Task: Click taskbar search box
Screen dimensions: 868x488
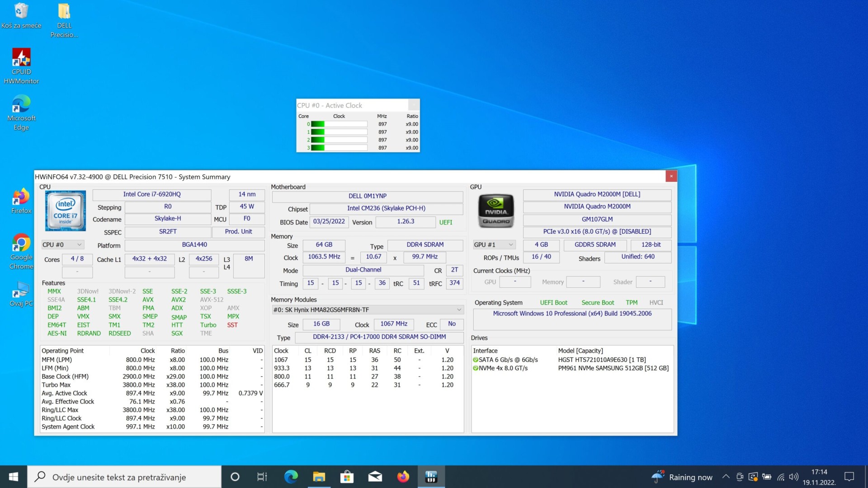Action: 124,477
